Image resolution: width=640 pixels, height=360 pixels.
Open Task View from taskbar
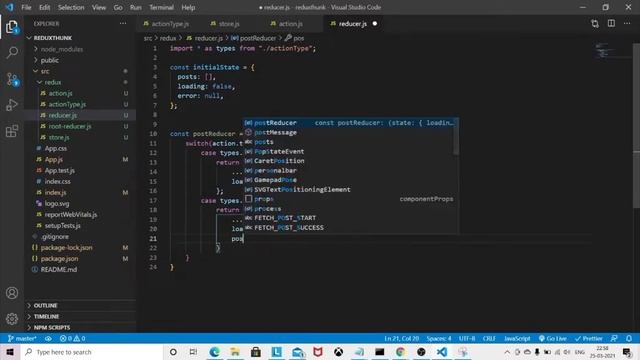[193, 352]
